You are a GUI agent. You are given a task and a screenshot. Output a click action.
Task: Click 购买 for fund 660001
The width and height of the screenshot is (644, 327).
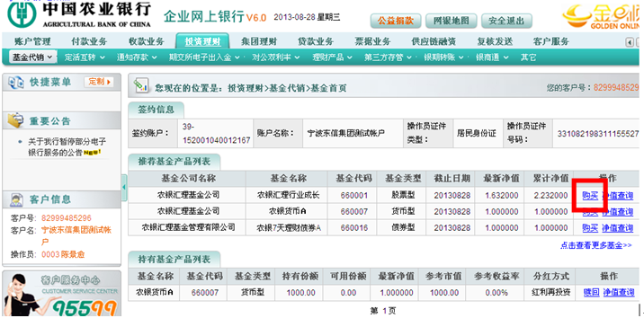point(590,196)
